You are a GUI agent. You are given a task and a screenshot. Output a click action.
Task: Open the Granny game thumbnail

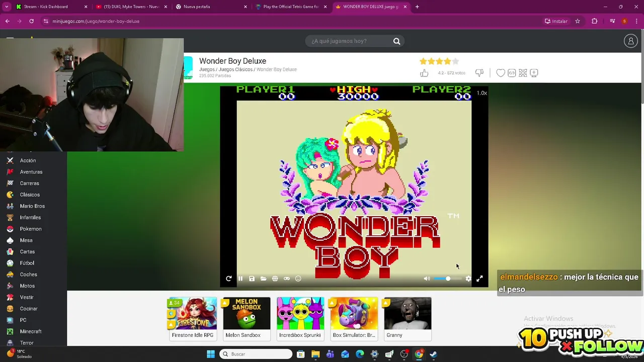point(408,318)
